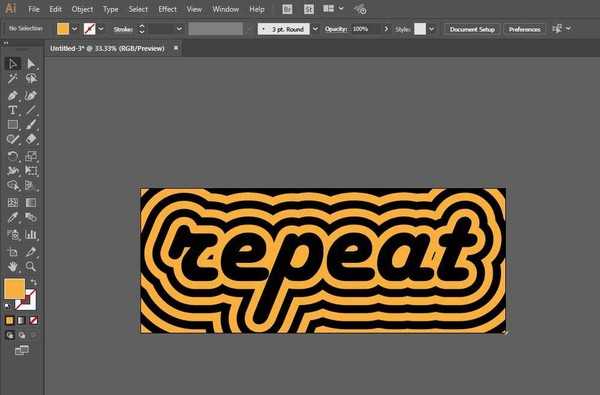The height and width of the screenshot is (395, 600).
Task: Switch to Draw Behind mode
Action: [x=22, y=335]
